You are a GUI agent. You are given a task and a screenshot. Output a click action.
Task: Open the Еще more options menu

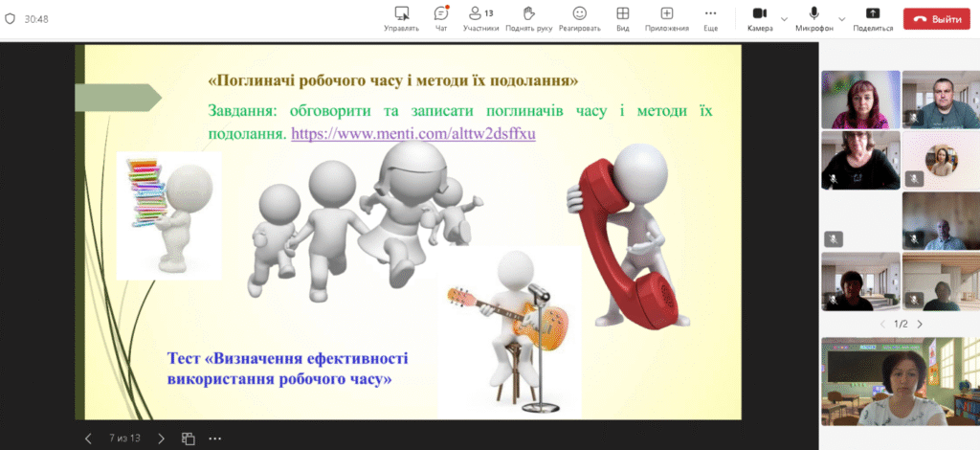point(710,19)
